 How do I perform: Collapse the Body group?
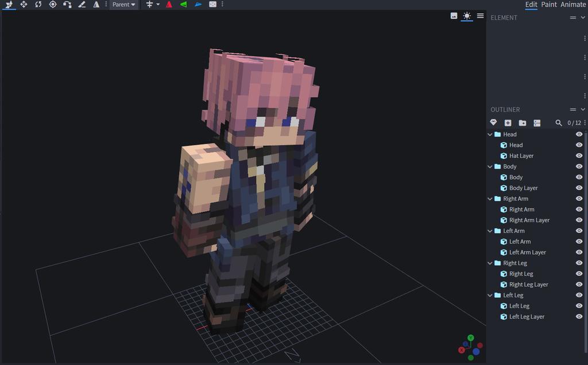490,167
